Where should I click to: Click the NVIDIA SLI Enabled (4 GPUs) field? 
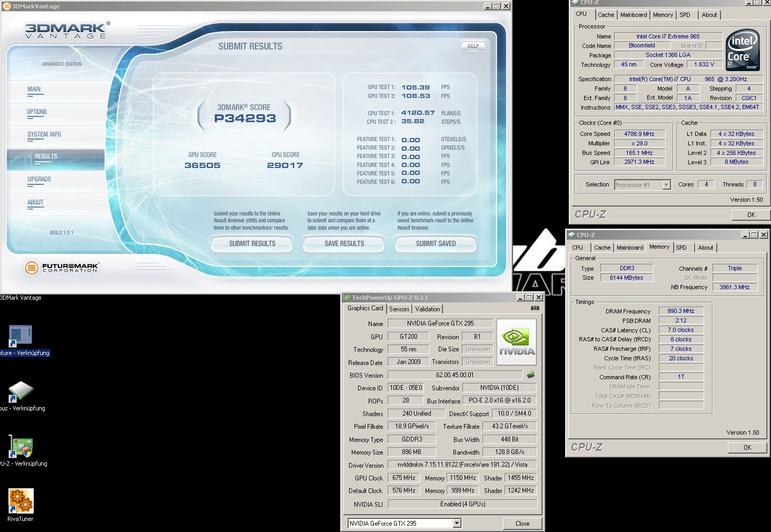pyautogui.click(x=462, y=504)
